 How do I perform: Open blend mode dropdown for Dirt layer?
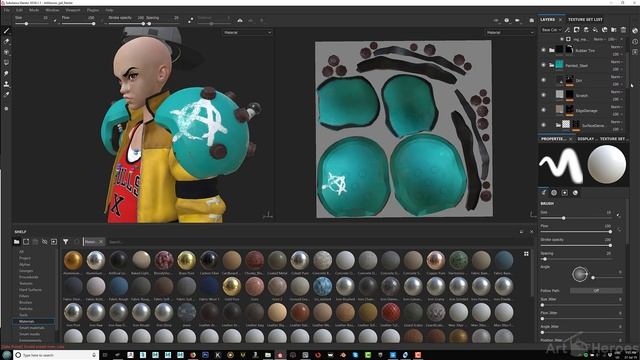pos(616,77)
